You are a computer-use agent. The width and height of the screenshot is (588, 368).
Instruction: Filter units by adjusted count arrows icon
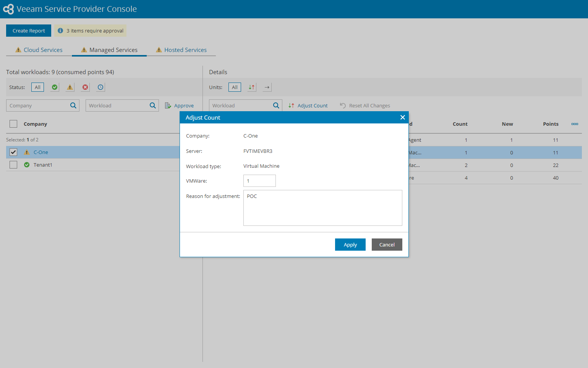pos(252,87)
